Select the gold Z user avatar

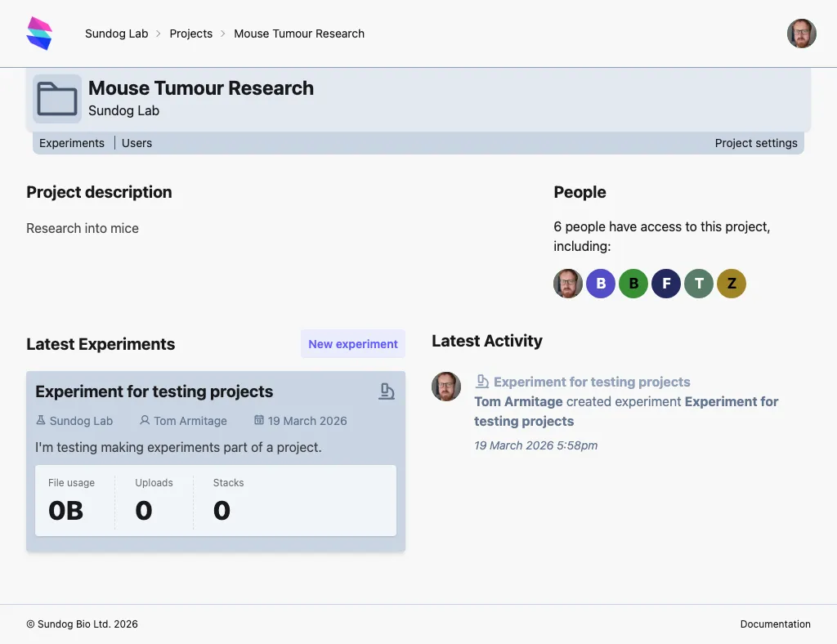[x=732, y=284]
